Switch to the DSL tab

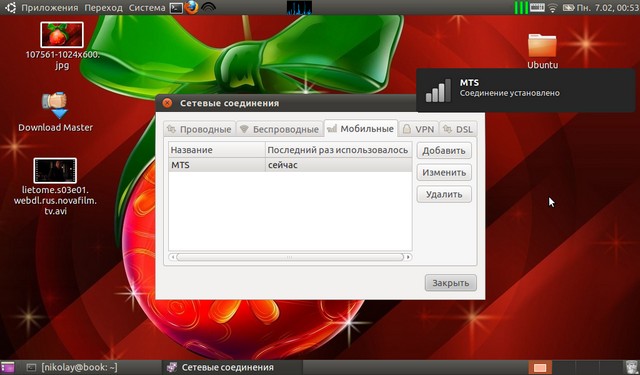pyautogui.click(x=458, y=129)
